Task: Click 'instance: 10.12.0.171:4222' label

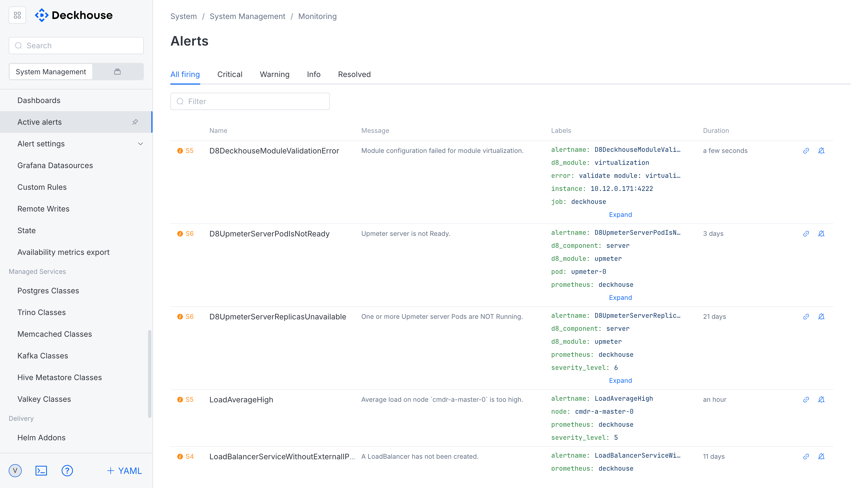Action: (x=602, y=189)
